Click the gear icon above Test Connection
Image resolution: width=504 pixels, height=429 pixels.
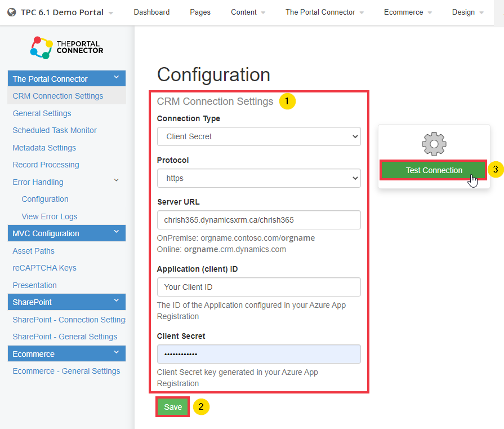[434, 144]
